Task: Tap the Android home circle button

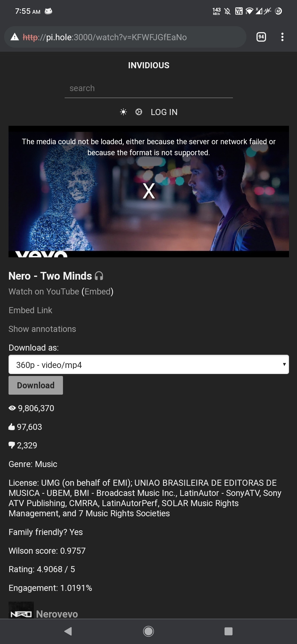Action: tap(148, 631)
